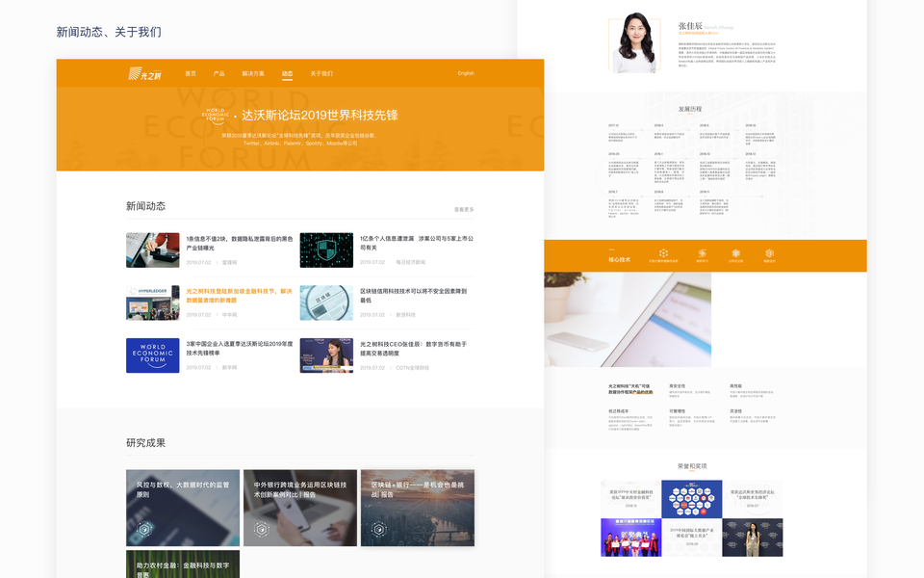Open the 2019中关村金融科技论坛 award tile
Image resolution: width=924 pixels, height=578 pixels.
coord(631,499)
